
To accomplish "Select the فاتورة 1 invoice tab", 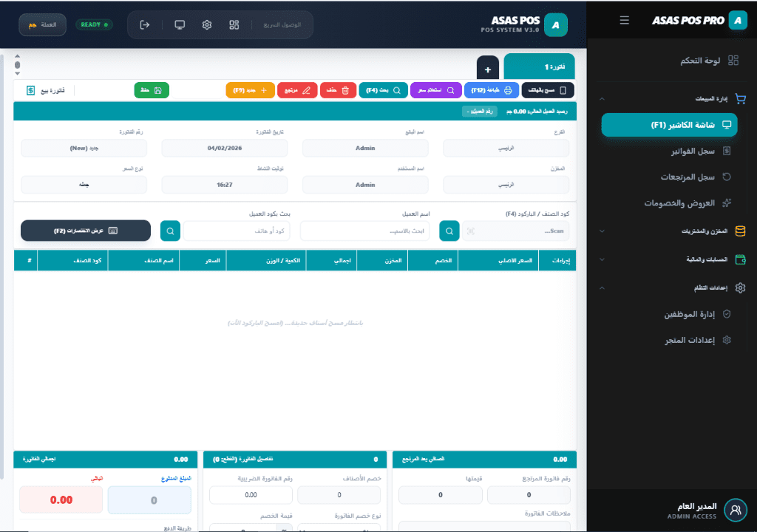I will (x=539, y=66).
